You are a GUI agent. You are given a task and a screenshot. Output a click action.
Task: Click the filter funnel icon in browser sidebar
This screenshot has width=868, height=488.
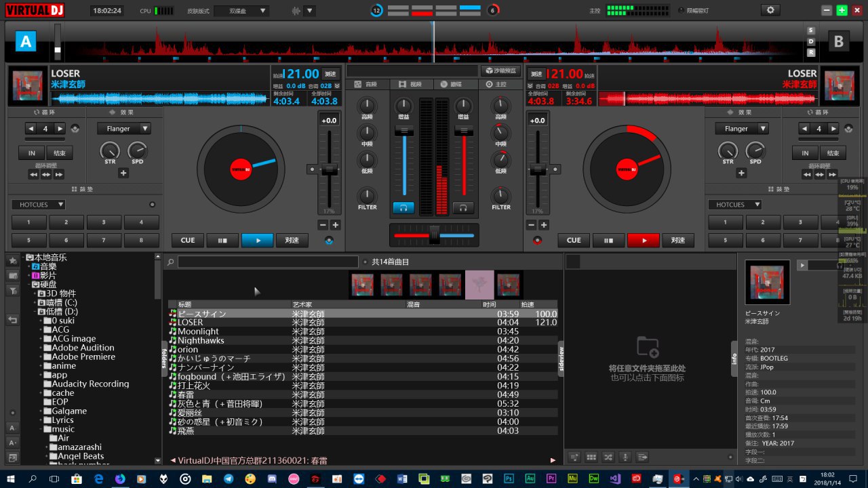click(12, 290)
